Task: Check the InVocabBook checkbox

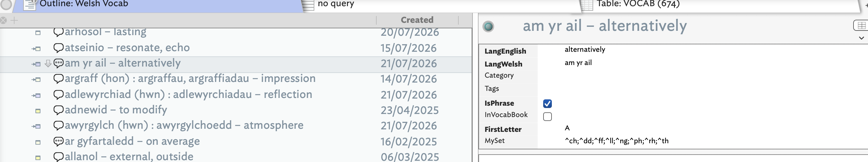Action: (547, 117)
